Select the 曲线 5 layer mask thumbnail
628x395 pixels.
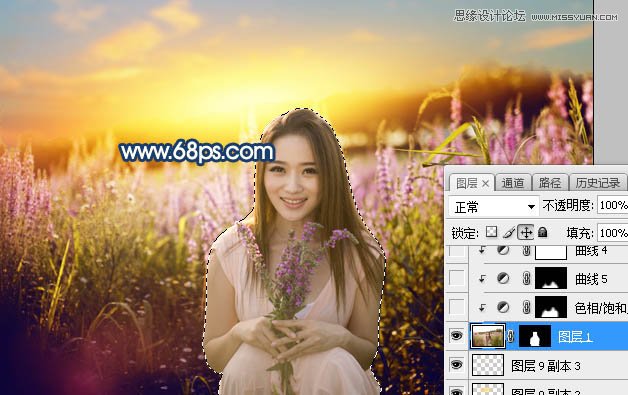point(551,278)
